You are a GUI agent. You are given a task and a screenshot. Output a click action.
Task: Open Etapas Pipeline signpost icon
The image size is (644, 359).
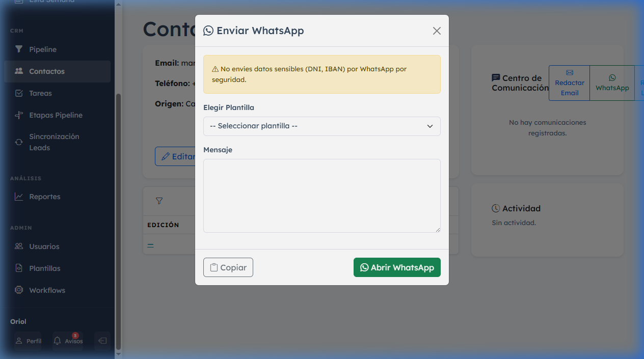coord(19,115)
